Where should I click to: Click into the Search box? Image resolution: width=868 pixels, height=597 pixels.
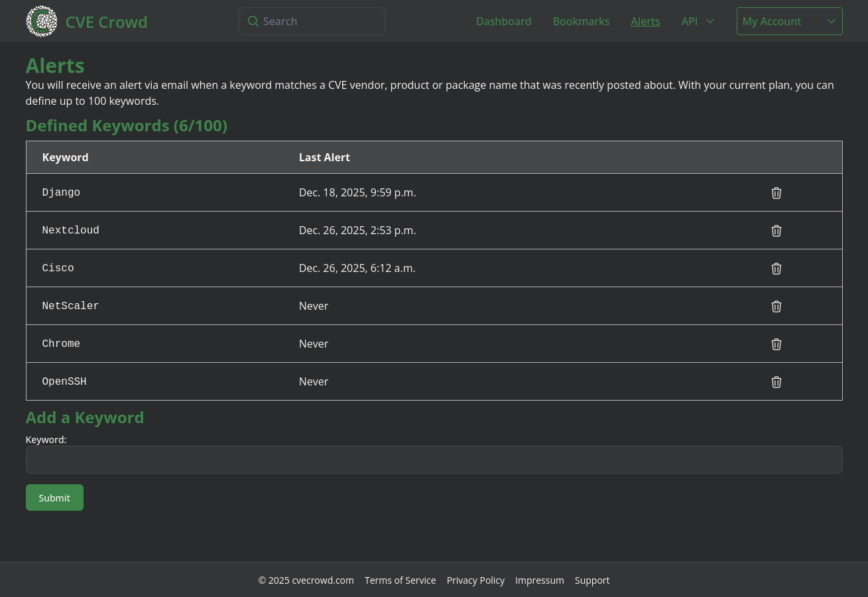click(318, 21)
